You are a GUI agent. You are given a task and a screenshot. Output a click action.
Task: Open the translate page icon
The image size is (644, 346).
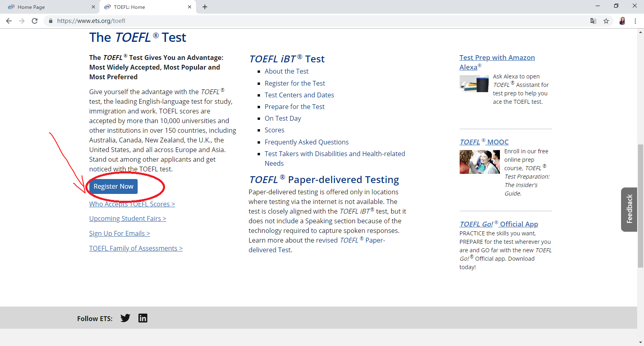(x=593, y=21)
